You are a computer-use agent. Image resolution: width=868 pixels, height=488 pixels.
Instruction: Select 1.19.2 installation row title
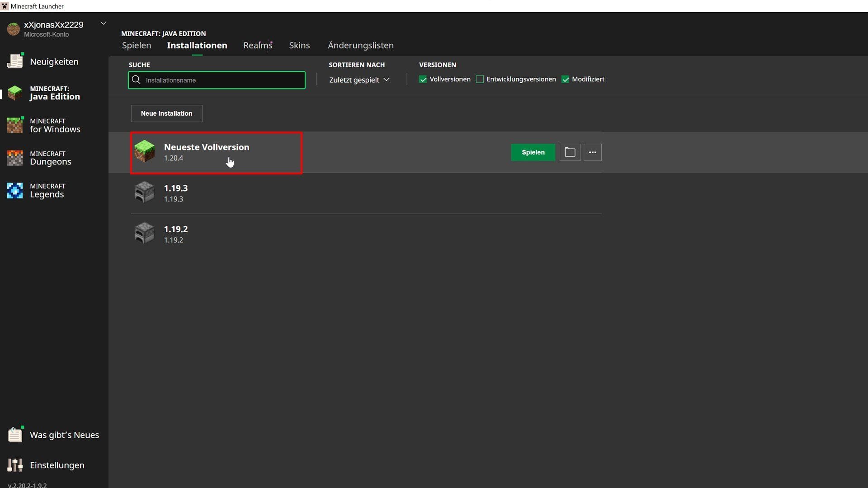point(176,229)
